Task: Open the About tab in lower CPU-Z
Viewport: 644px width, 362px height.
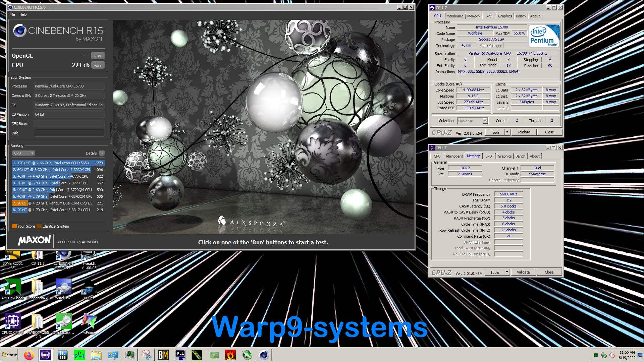Action: [535, 156]
